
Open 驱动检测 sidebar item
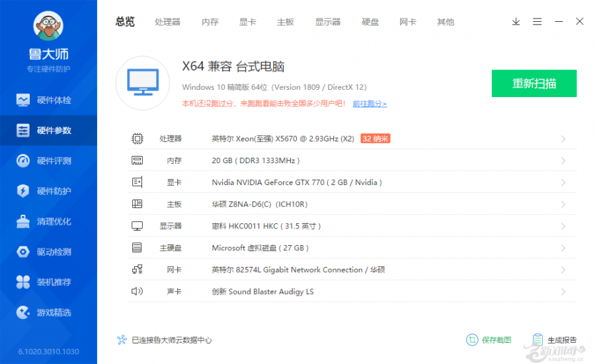point(48,252)
